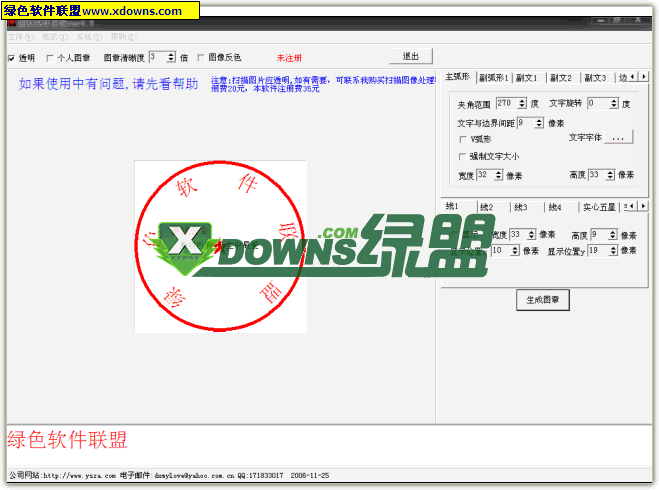Image resolution: width=659 pixels, height=490 pixels.
Task: Open the 系统 menu
Action: point(89,37)
